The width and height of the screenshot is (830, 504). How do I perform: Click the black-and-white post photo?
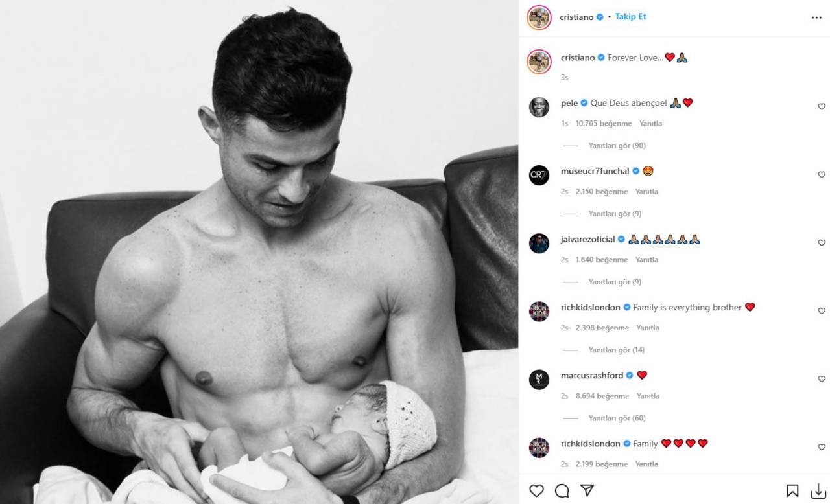[x=259, y=252]
